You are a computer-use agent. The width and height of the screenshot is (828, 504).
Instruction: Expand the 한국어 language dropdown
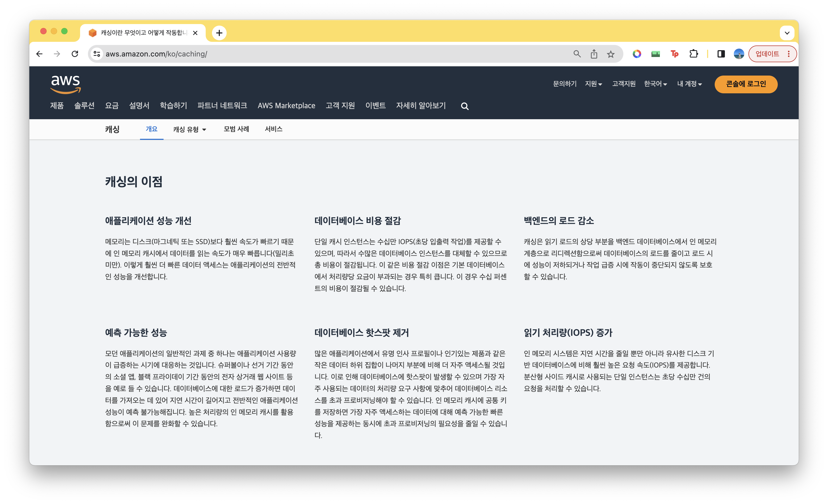tap(655, 84)
